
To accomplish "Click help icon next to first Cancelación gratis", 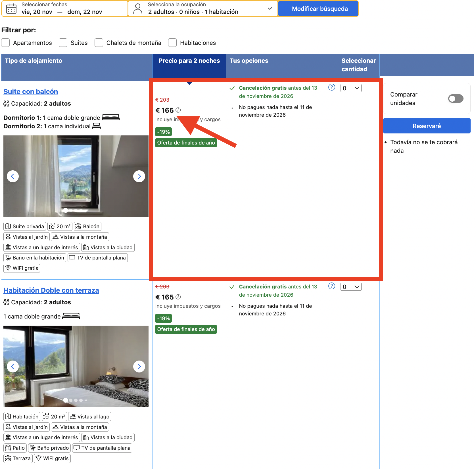I will tap(332, 87).
